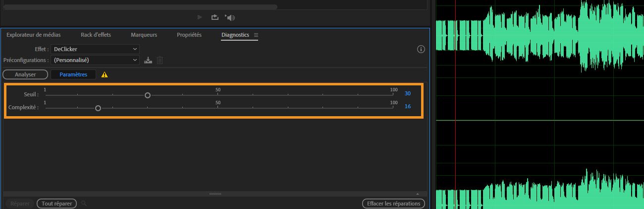Click the info icon in Diagnostics
This screenshot has width=644, height=209.
click(421, 49)
